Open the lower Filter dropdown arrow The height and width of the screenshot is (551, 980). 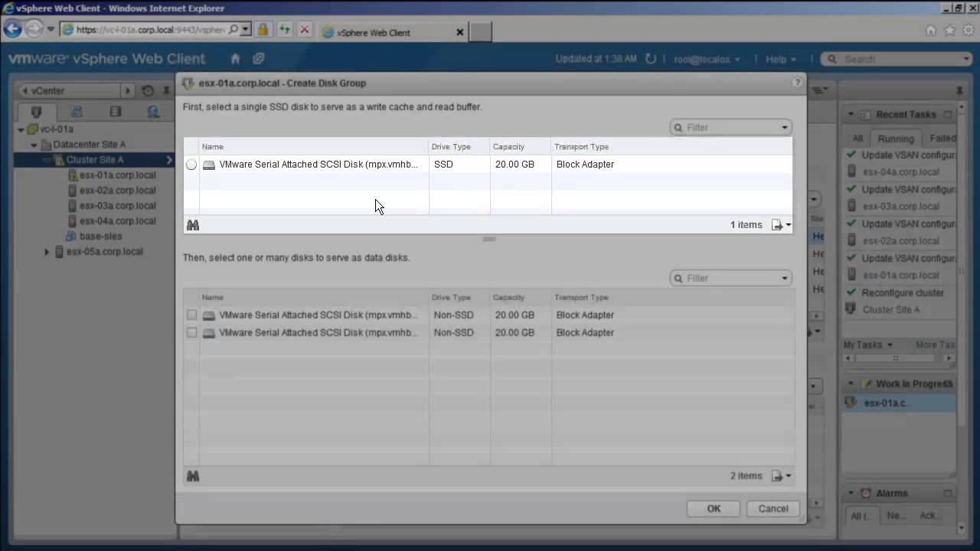click(x=784, y=279)
